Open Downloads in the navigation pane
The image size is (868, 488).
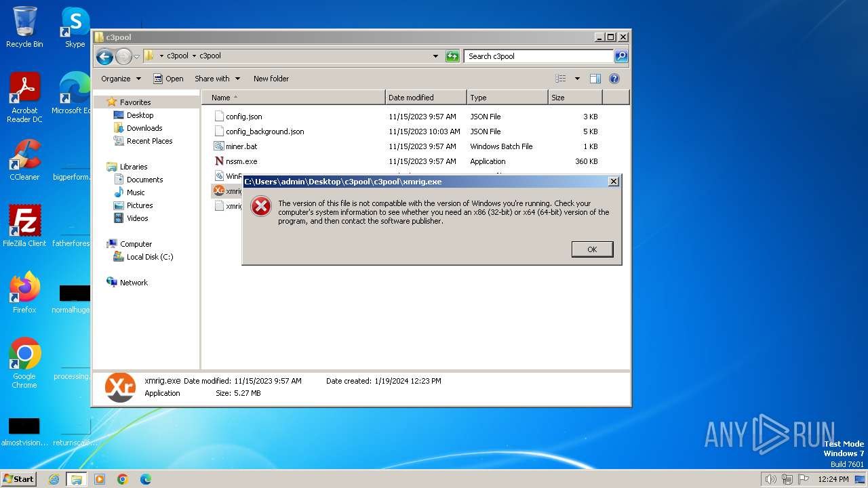[144, 128]
